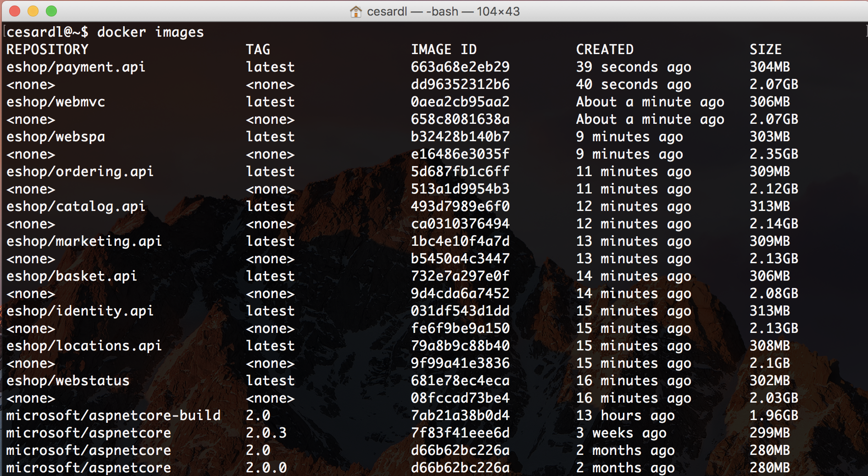
Task: Click image ID 658c8081638a
Action: coord(460,119)
